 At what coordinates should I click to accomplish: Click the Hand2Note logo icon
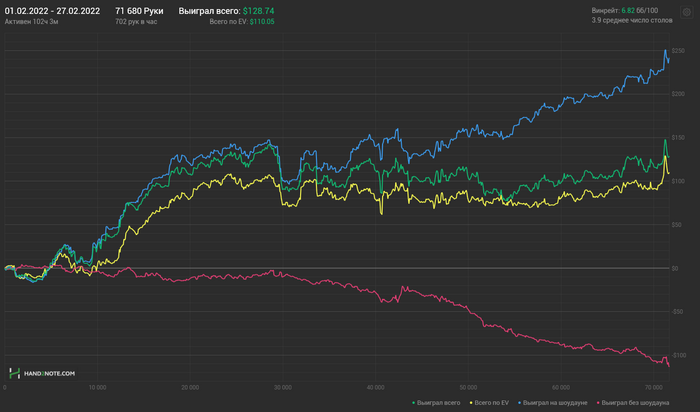pyautogui.click(x=15, y=373)
